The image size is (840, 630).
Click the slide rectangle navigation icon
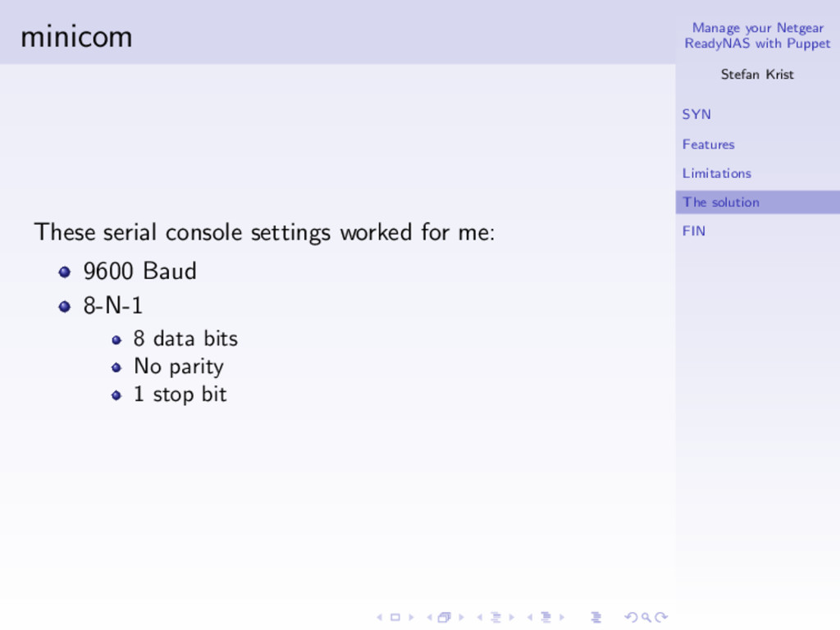pyautogui.click(x=395, y=617)
